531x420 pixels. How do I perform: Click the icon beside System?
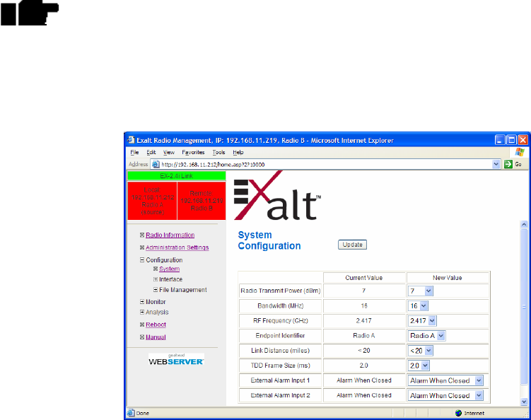click(156, 269)
